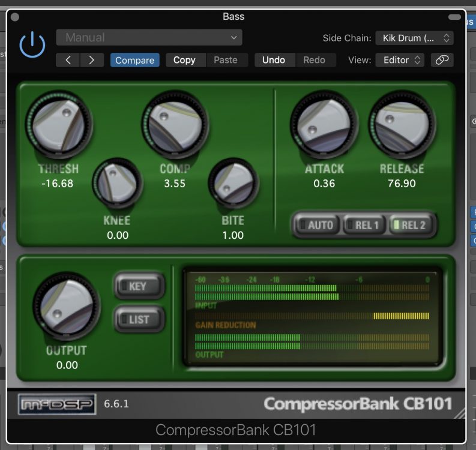Click the KNEE knob
The height and width of the screenshot is (450, 476).
117,182
